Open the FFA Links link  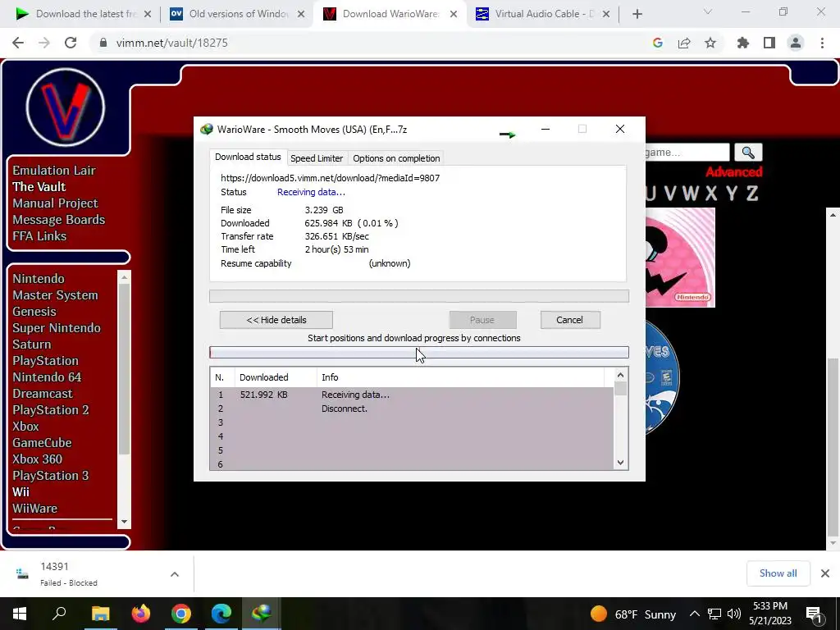[x=39, y=236]
